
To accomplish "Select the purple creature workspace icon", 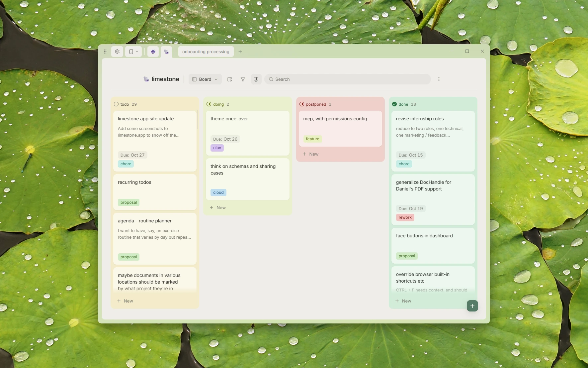I will pyautogui.click(x=153, y=52).
